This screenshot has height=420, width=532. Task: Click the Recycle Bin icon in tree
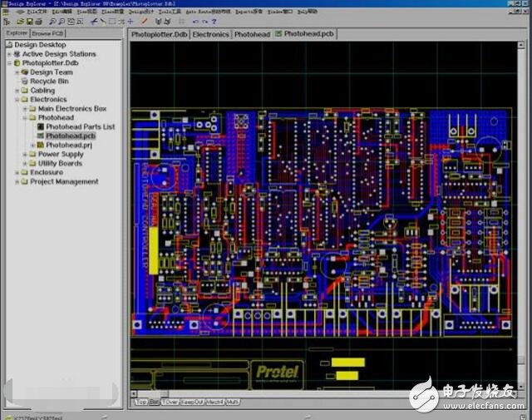pos(25,82)
